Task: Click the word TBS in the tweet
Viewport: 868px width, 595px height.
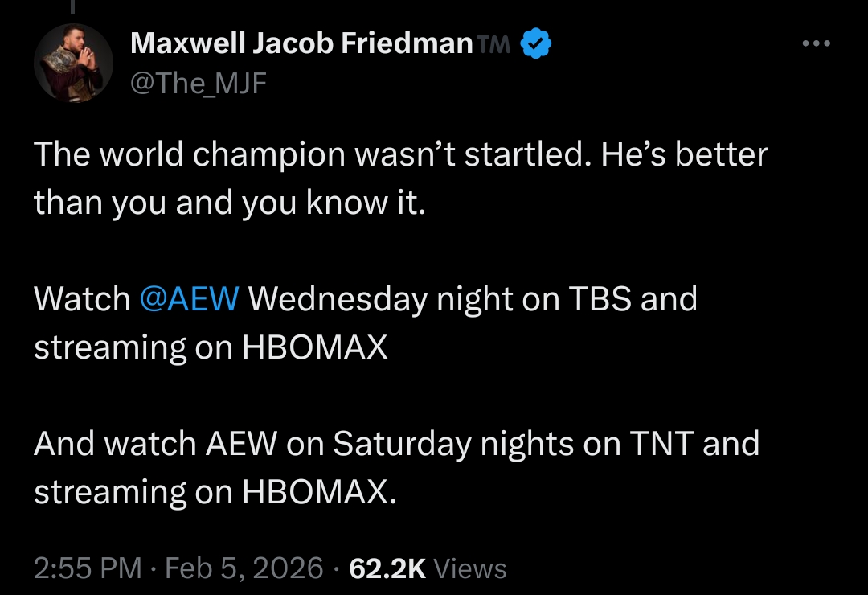Action: [x=600, y=299]
